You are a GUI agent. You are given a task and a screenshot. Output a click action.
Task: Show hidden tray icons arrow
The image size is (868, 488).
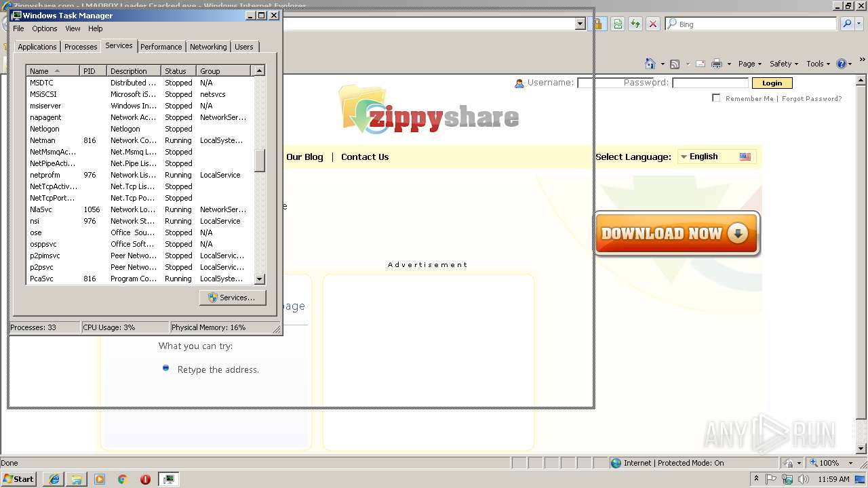coord(757,479)
